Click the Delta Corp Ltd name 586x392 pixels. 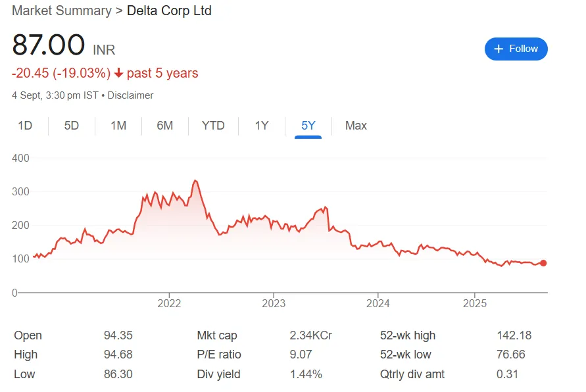click(169, 11)
